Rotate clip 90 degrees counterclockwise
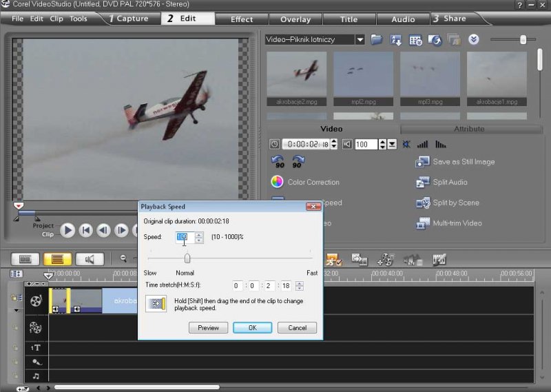This screenshot has width=551, height=392. click(278, 161)
